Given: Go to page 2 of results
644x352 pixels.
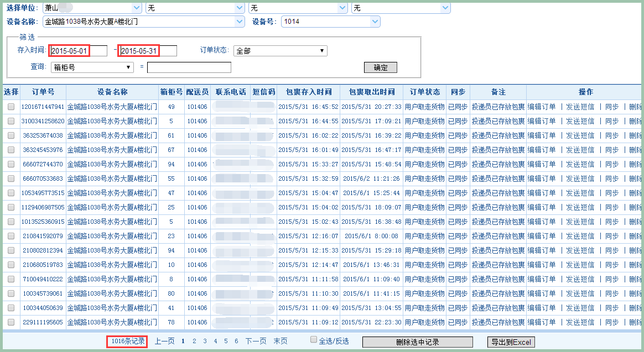Looking at the screenshot, I should [194, 342].
